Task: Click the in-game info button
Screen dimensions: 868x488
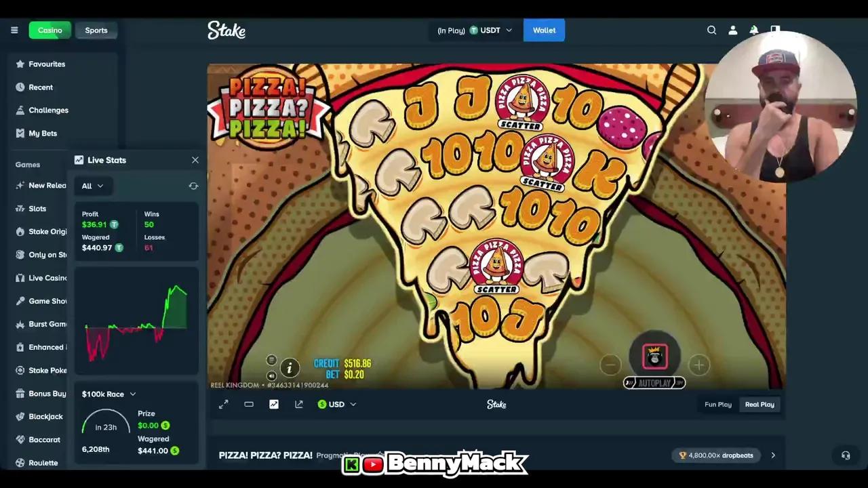Action: click(290, 368)
